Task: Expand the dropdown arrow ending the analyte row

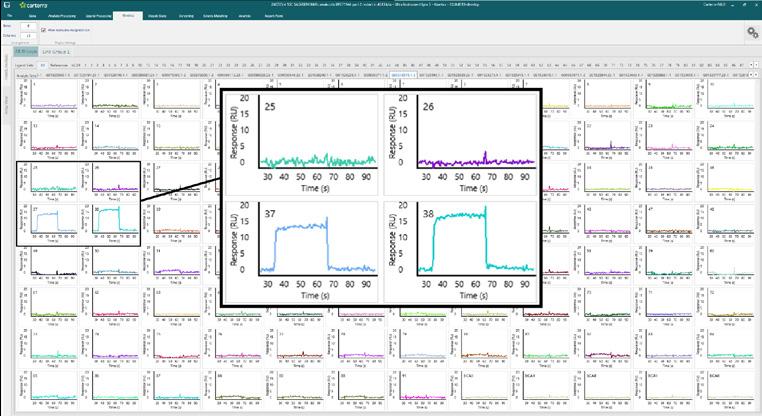Action: [x=756, y=75]
